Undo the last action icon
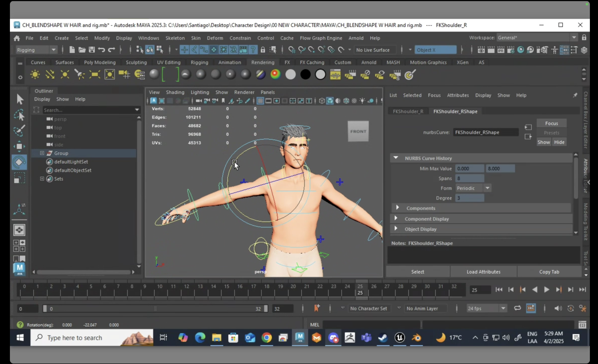Viewport: 598px width, 364px height. [101, 50]
